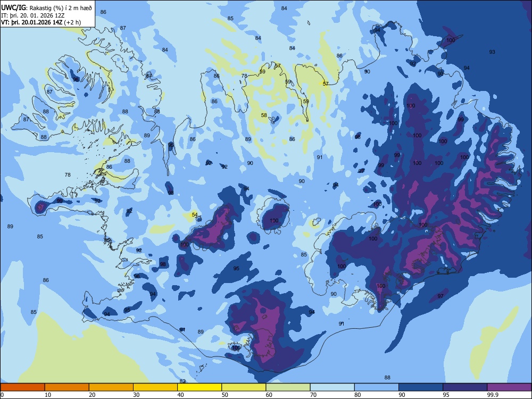Select the 30–40 legend color swatch
The width and height of the screenshot is (532, 399).
pyautogui.click(x=155, y=387)
